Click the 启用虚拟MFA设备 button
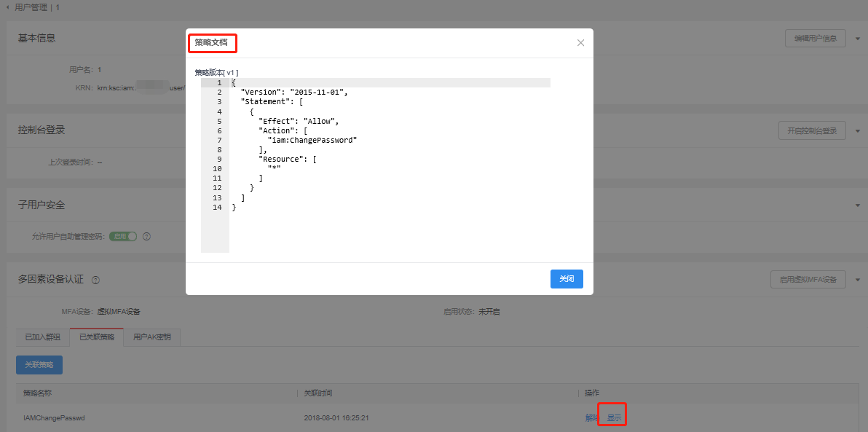The image size is (868, 432). coord(808,280)
